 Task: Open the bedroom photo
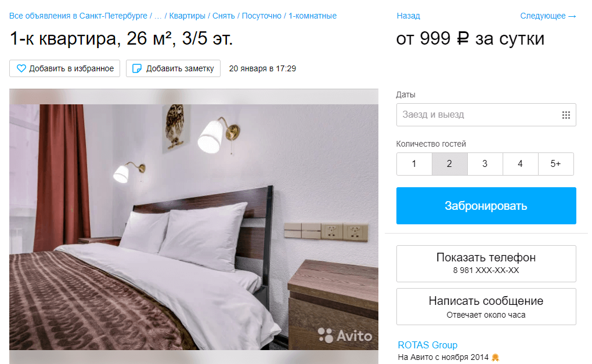194,227
